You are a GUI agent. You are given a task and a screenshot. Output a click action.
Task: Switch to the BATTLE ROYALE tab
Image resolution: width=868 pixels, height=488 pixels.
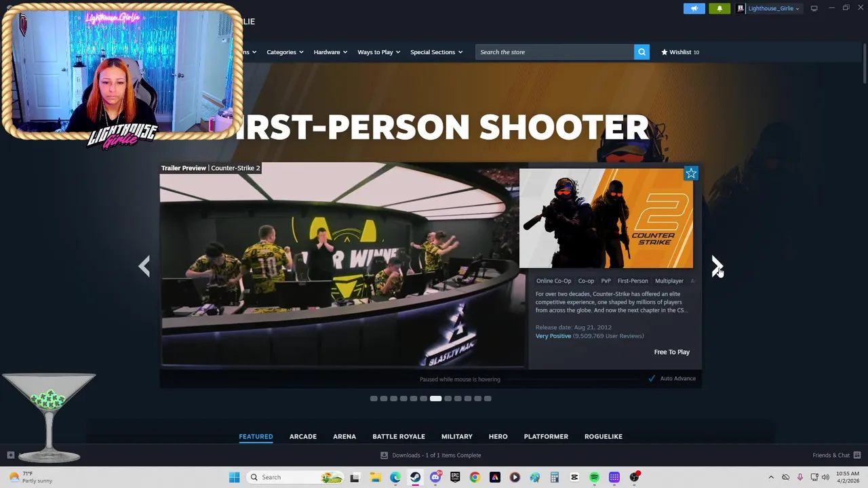coord(399,436)
